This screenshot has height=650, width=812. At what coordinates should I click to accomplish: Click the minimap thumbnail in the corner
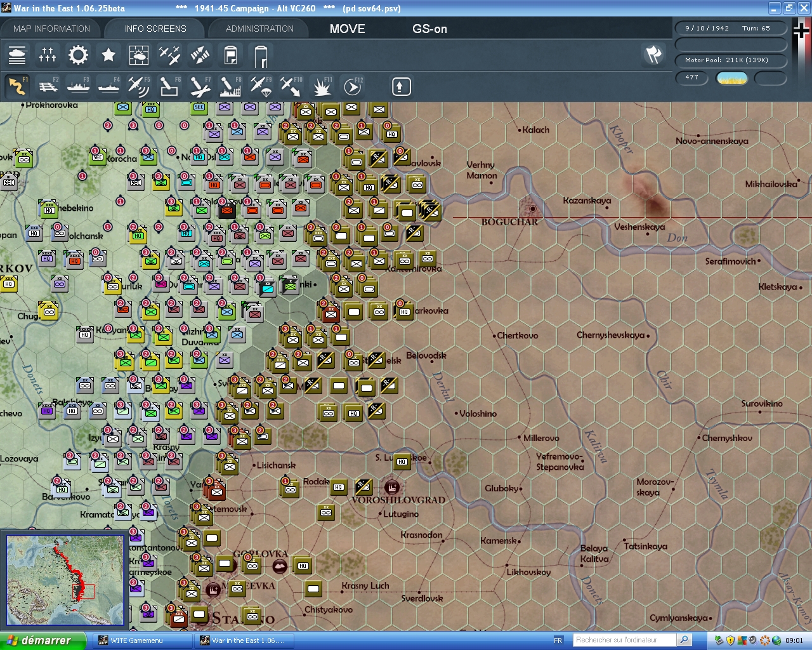(x=65, y=580)
